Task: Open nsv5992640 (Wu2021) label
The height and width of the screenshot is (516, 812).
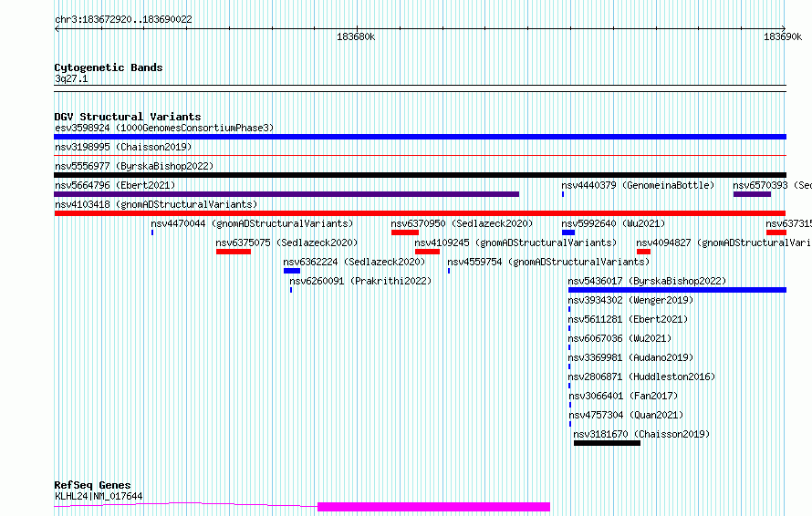Action: tap(613, 223)
